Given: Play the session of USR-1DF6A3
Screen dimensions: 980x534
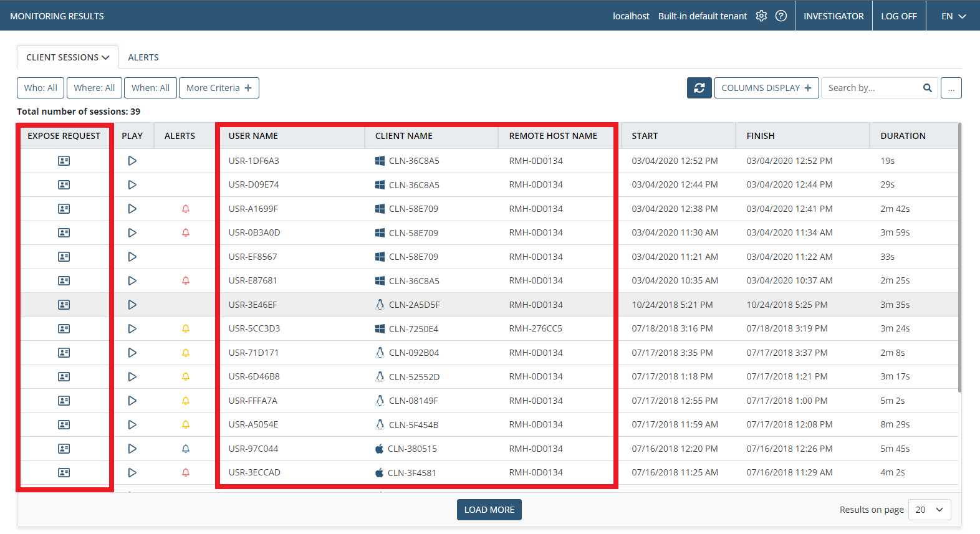Looking at the screenshot, I should [132, 161].
